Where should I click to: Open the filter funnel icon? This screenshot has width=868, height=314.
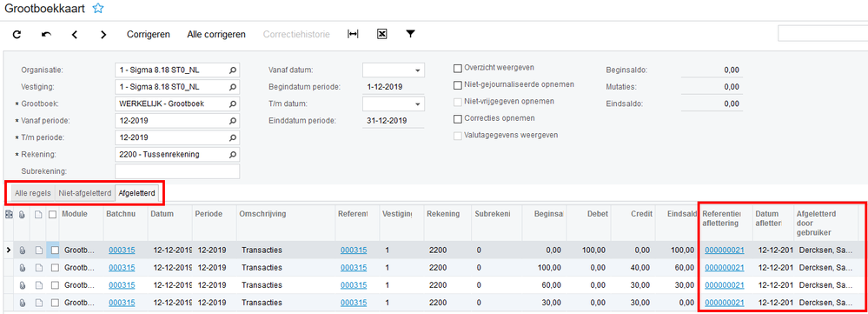[410, 34]
